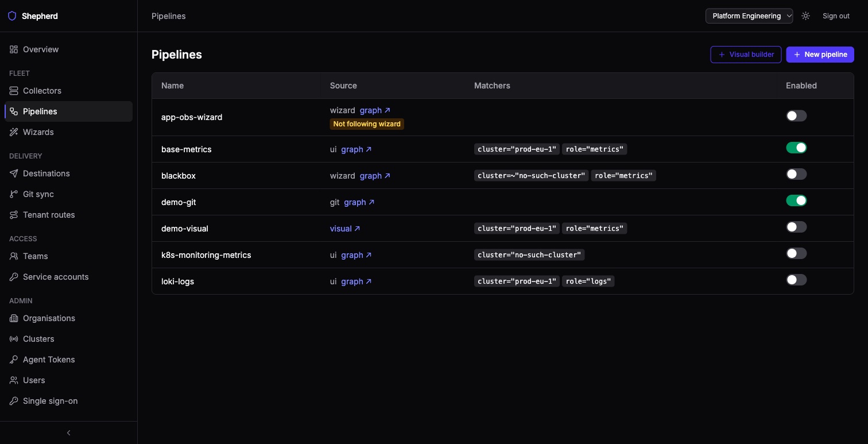The height and width of the screenshot is (444, 868).
Task: Click the Clusters radio signal icon
Action: (x=14, y=339)
